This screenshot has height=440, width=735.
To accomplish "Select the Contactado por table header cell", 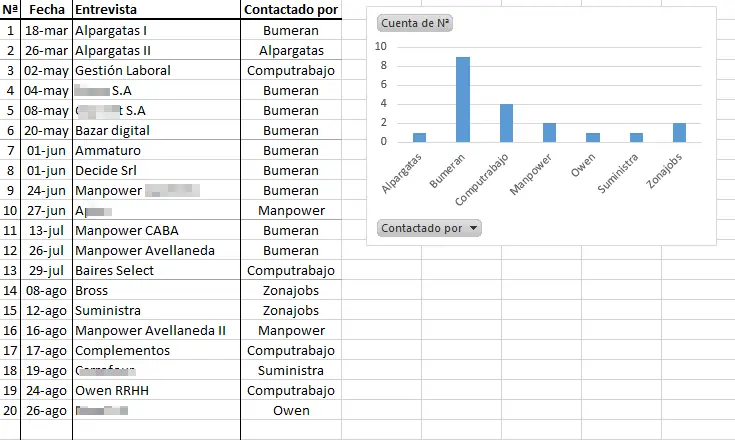I will 290,9.
